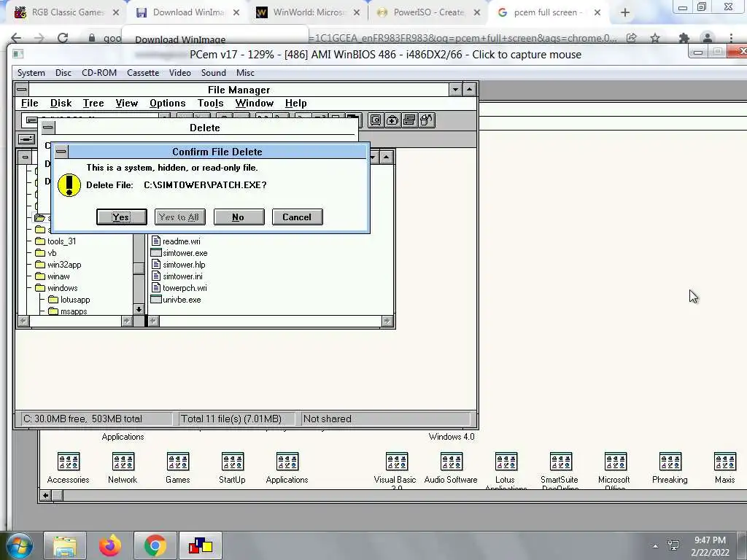Select the windows folder in tree

click(x=57, y=287)
